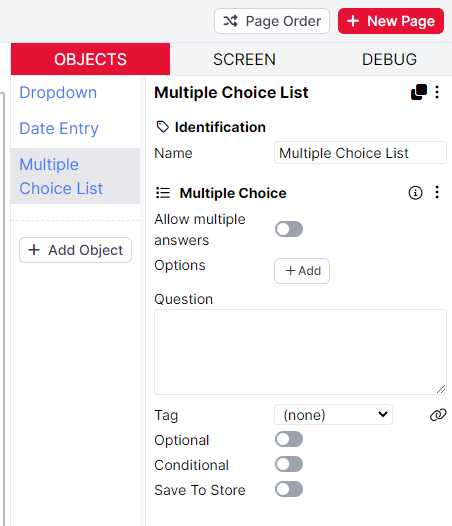
Task: Select the OBJECTS tab
Action: click(91, 59)
